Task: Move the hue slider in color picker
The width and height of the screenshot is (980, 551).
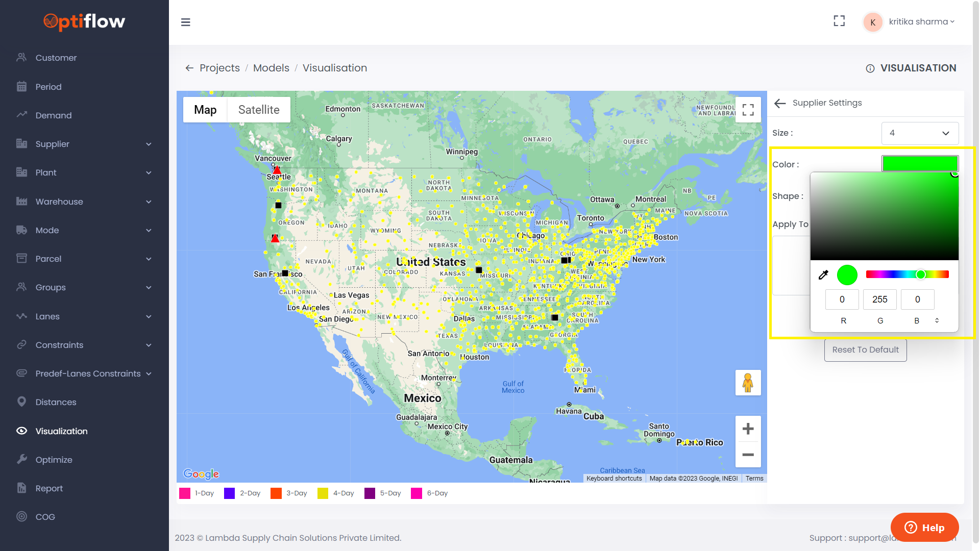Action: [921, 274]
